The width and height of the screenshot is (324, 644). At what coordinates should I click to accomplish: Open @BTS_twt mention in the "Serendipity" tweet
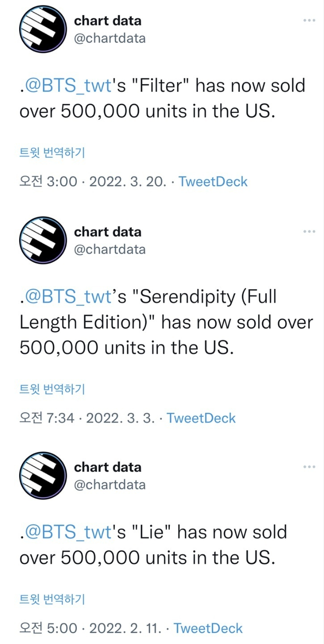pyautogui.click(x=67, y=297)
